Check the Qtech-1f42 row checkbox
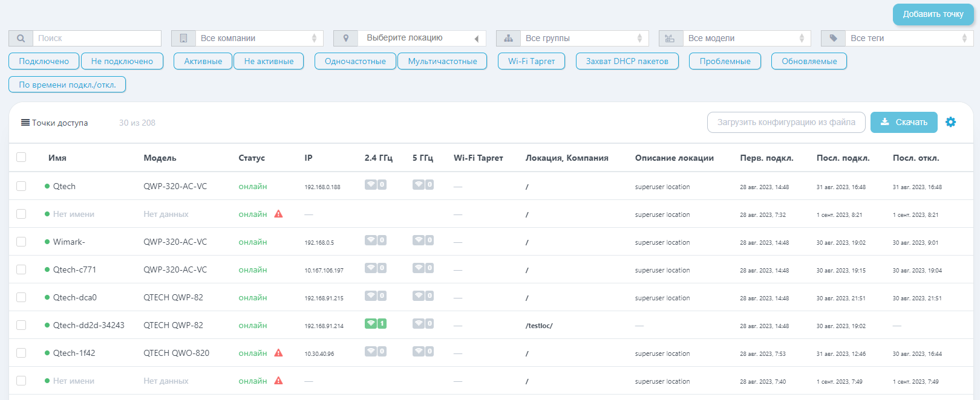Viewport: 980px width, 400px height. (x=21, y=353)
